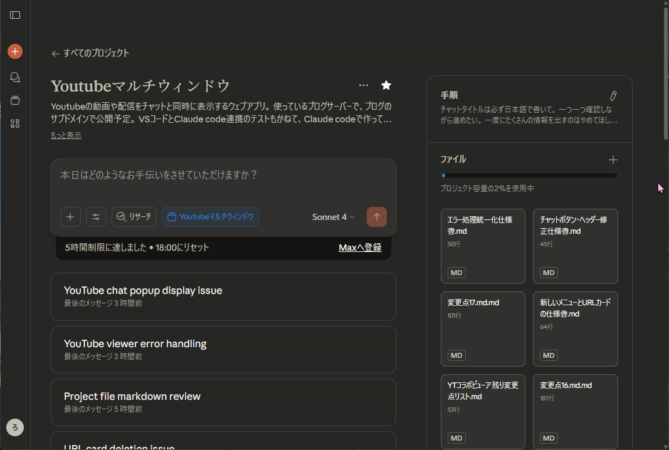Viewport: 669px width, 450px height.
Task: Add a file with ファイル plus icon
Action: [x=613, y=160]
